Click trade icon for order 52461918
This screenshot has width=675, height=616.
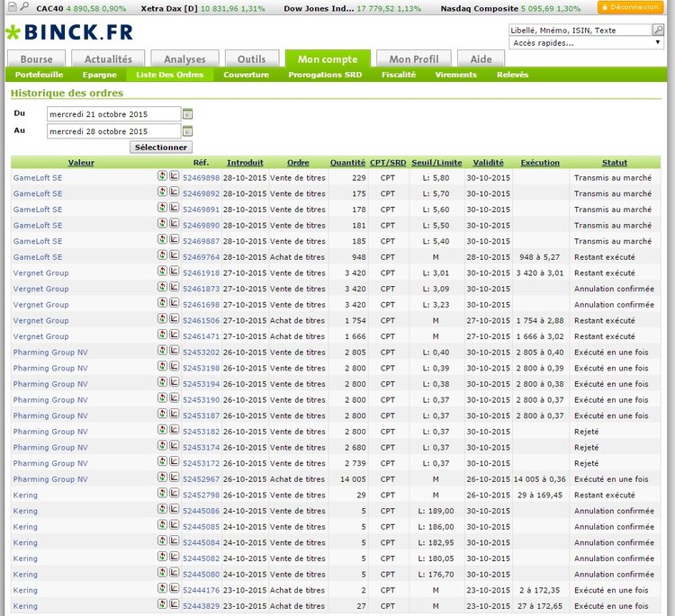[x=162, y=272]
